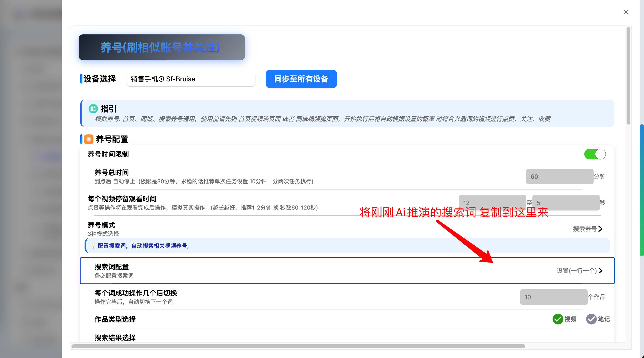
Task: Click the lightbulb tip icon
Action: (93, 246)
